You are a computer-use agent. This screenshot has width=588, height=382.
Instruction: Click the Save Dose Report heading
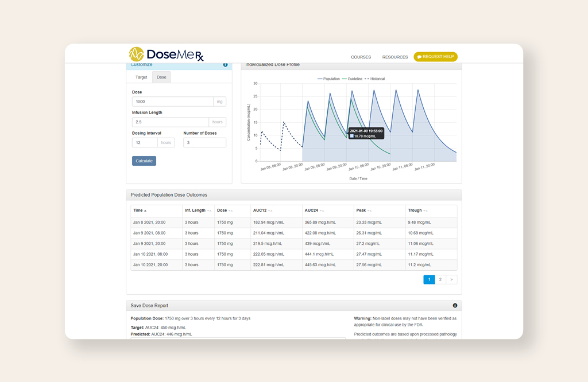tap(149, 306)
